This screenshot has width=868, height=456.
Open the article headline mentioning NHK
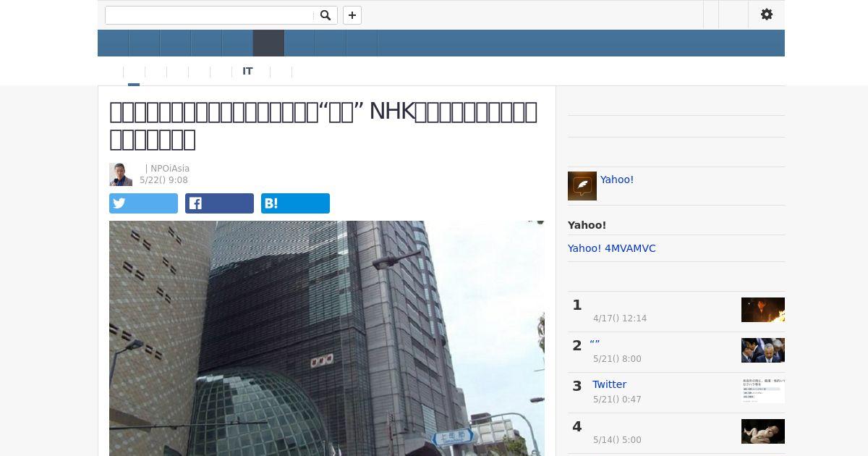click(x=323, y=124)
